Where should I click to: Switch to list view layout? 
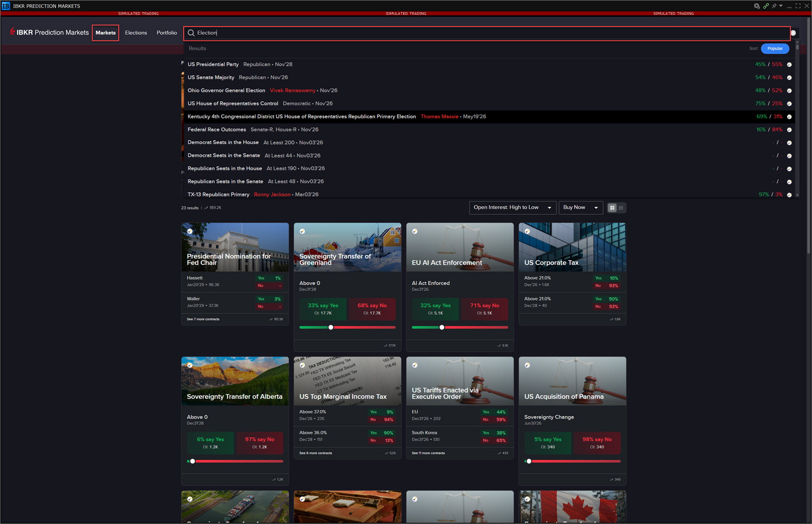[x=621, y=208]
